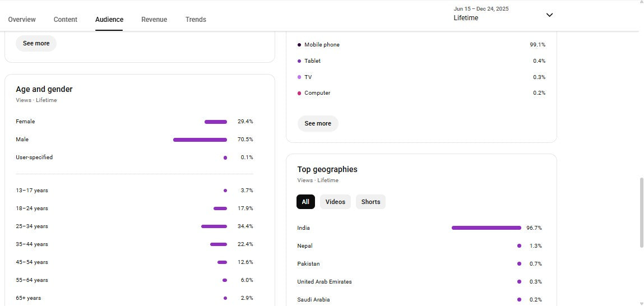Filter Top geographies by Shorts

pyautogui.click(x=370, y=202)
